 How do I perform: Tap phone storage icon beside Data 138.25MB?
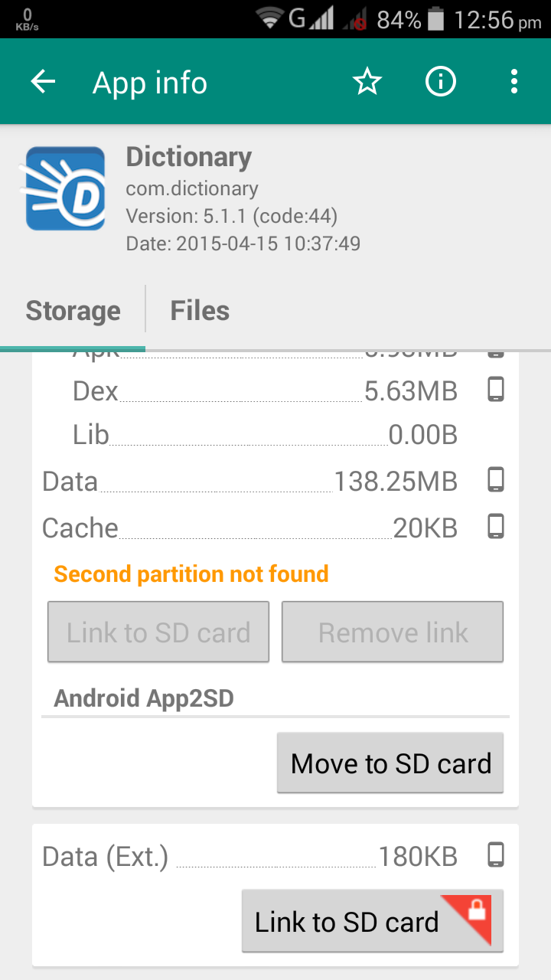(x=496, y=481)
